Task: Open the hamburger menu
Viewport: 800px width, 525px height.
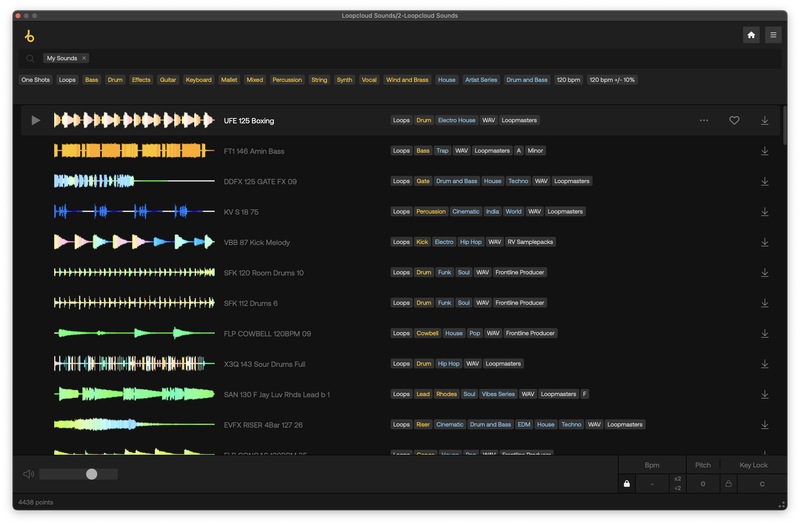Action: pos(773,35)
